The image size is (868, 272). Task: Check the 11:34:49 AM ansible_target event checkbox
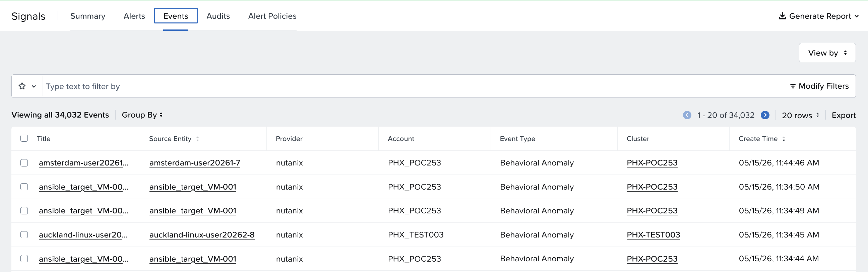pyautogui.click(x=24, y=211)
